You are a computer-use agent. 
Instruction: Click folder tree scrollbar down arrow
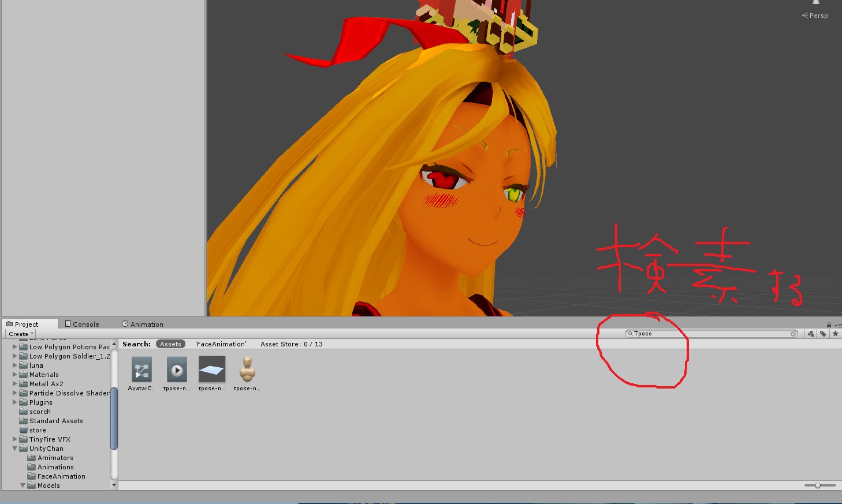[114, 485]
